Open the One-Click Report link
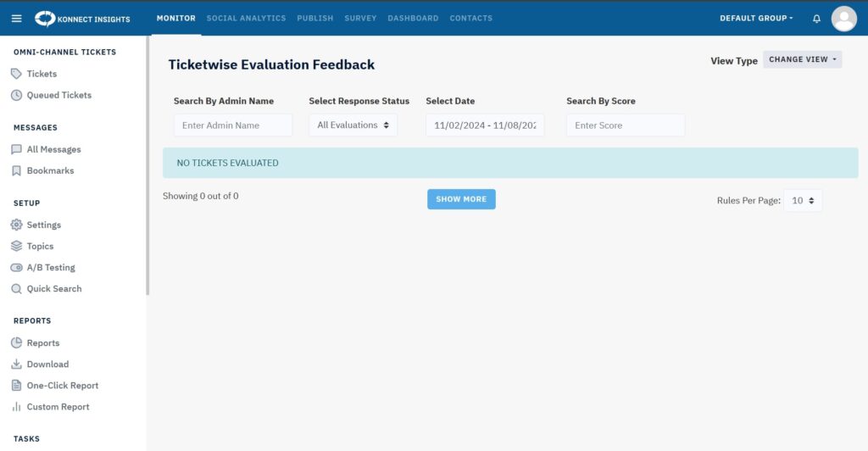This screenshot has width=868, height=451. [x=62, y=385]
